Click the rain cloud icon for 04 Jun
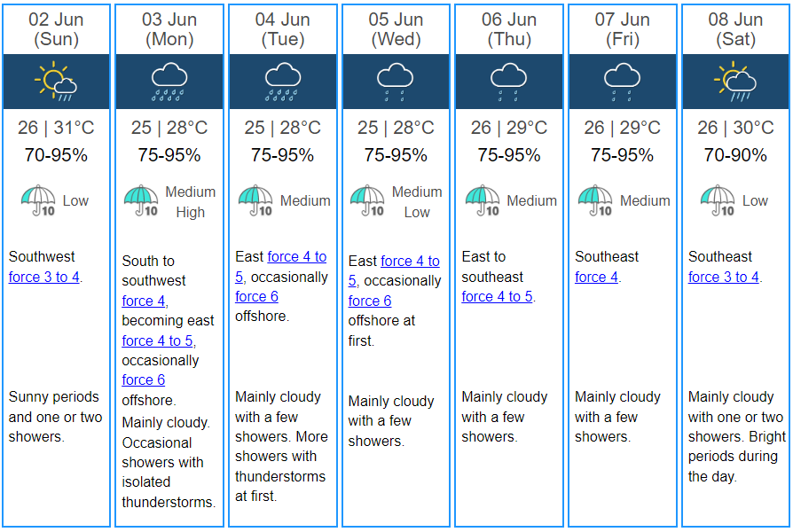 coord(283,82)
